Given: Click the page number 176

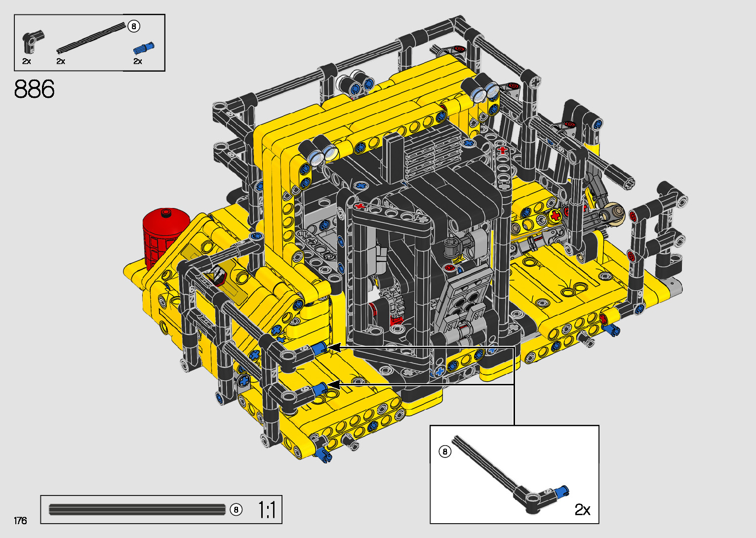Looking at the screenshot, I should coord(20,520).
